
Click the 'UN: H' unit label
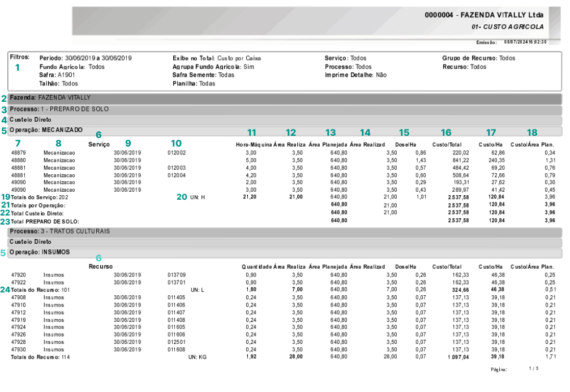(x=198, y=197)
